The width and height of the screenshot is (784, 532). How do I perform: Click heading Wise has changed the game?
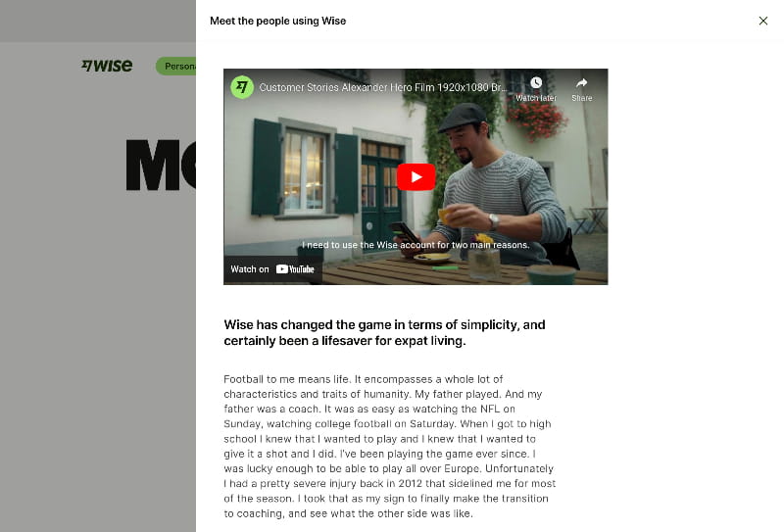pos(384,332)
